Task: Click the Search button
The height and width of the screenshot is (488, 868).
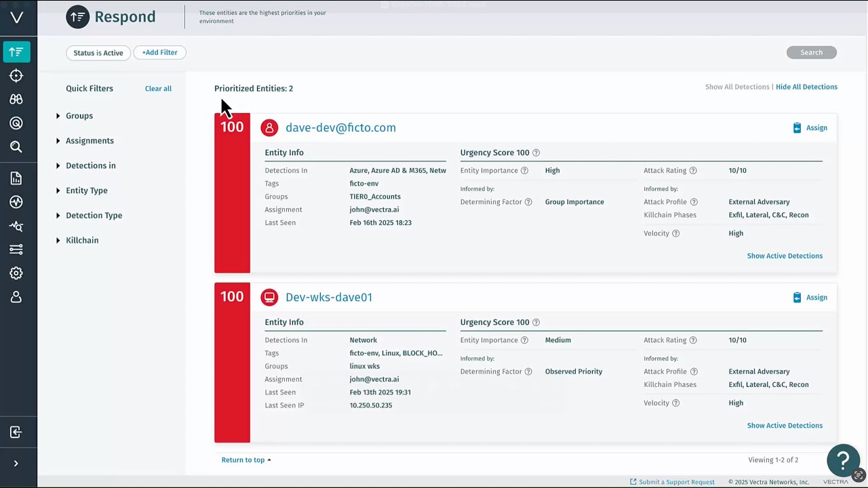Action: pos(812,52)
